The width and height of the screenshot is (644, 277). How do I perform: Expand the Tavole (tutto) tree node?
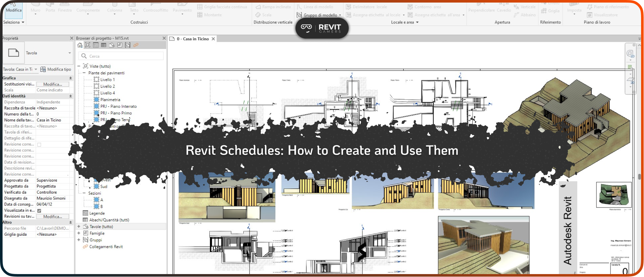coord(79,227)
